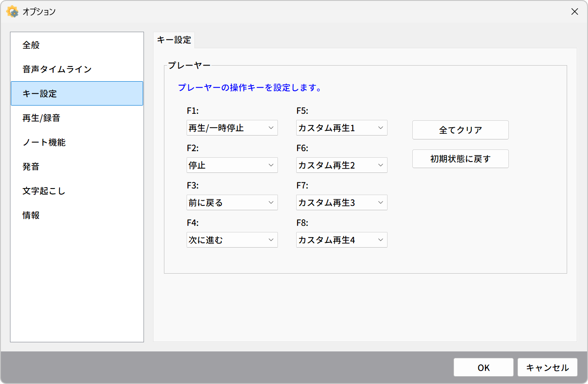Click the F5: label

coord(302,111)
